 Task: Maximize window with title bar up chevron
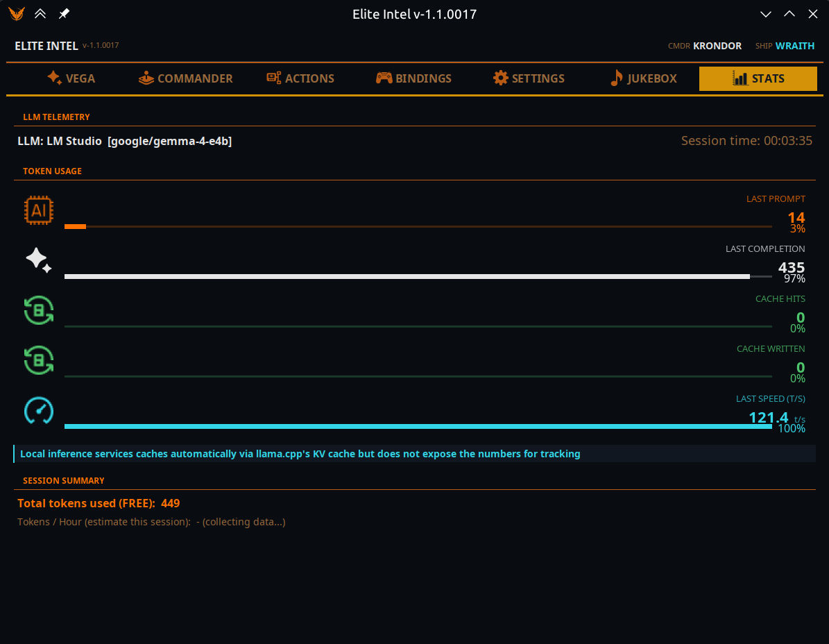pyautogui.click(x=789, y=15)
